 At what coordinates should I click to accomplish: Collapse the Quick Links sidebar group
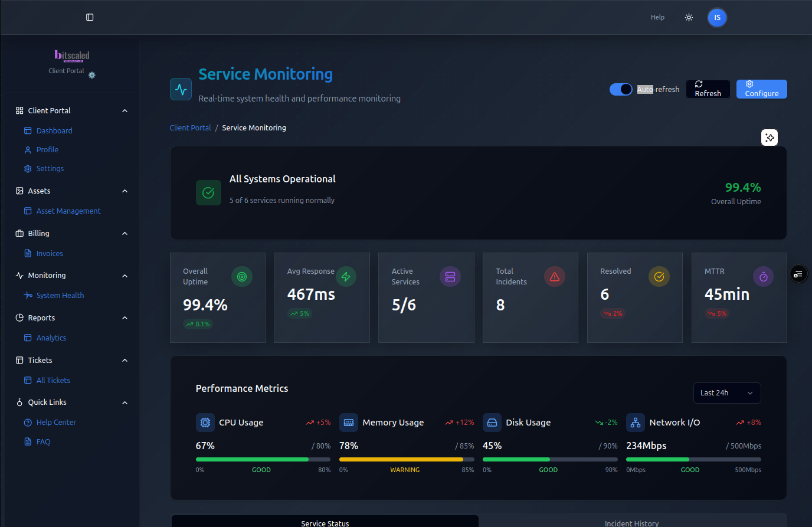tap(125, 402)
